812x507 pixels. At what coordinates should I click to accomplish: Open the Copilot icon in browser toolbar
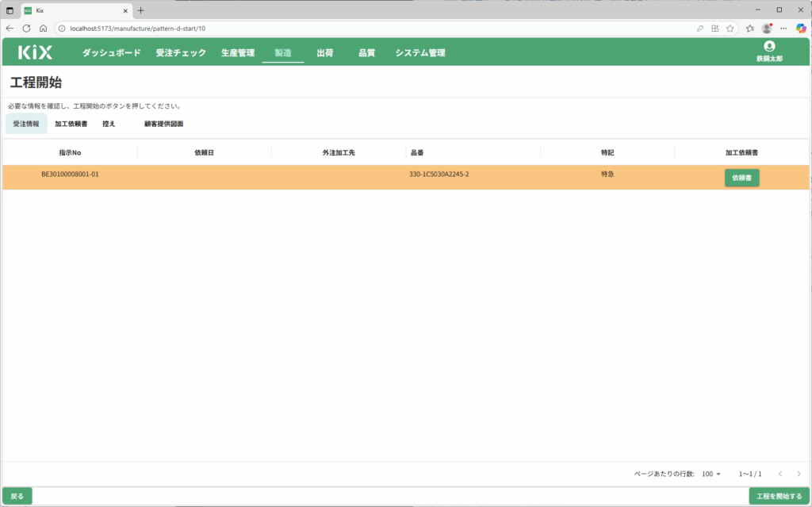pyautogui.click(x=801, y=28)
